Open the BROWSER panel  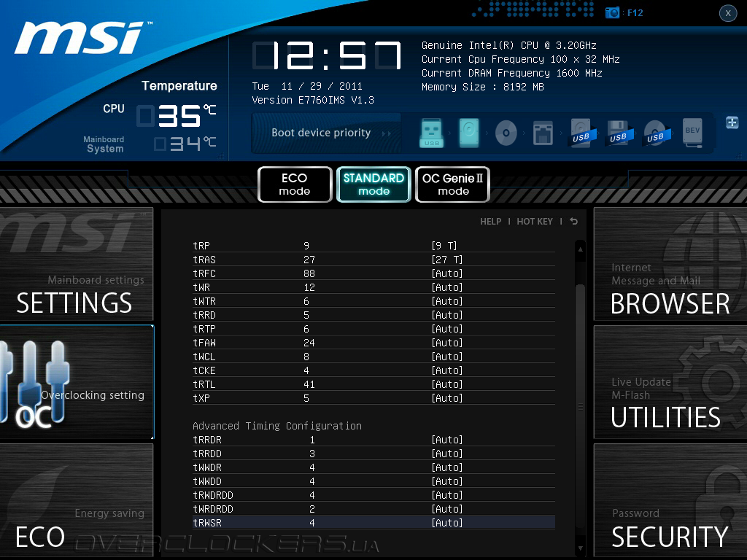(x=670, y=264)
